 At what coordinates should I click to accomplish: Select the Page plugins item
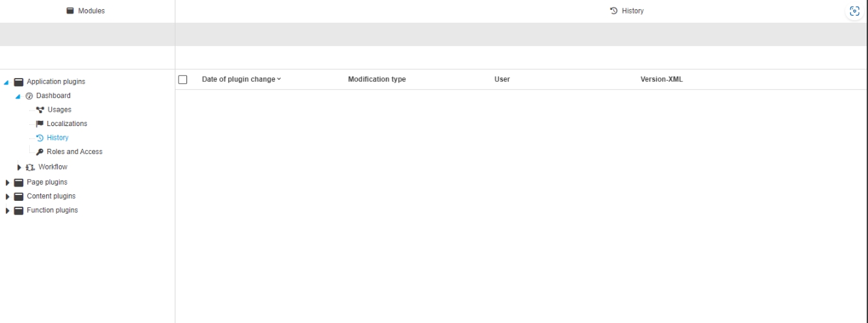click(x=47, y=182)
